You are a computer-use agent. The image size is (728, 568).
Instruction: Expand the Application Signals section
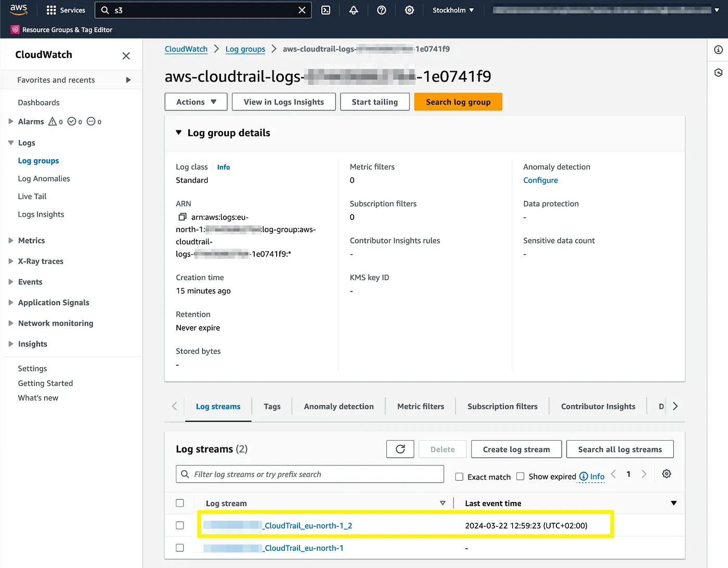[x=11, y=302]
